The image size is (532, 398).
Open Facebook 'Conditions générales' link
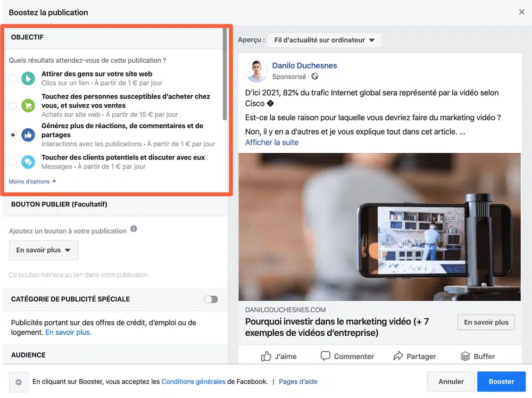[x=194, y=382]
